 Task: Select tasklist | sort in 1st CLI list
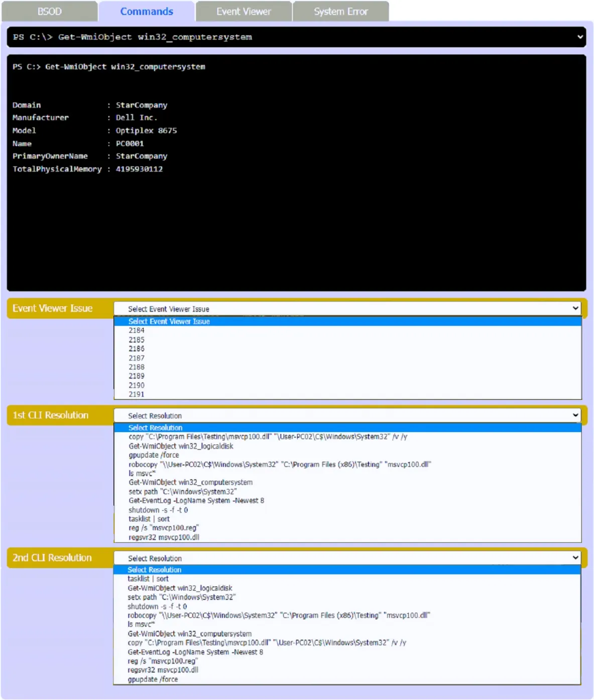coord(347,519)
